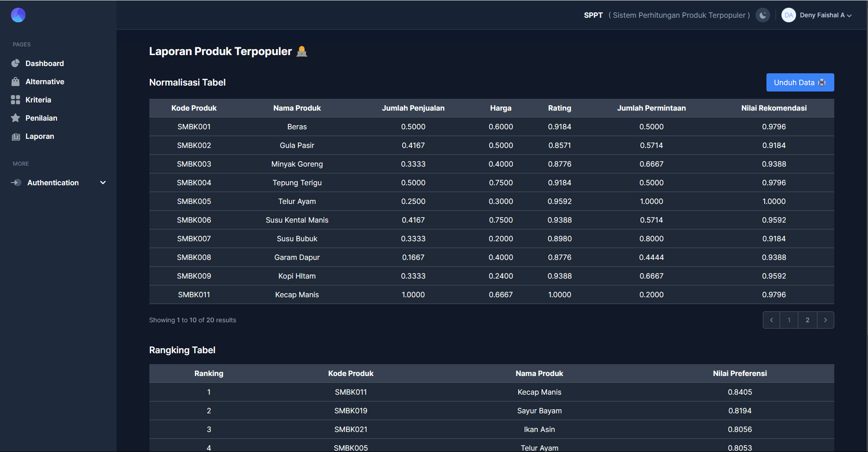The image size is (868, 452).
Task: Open the Penilaian page
Action: (x=41, y=118)
